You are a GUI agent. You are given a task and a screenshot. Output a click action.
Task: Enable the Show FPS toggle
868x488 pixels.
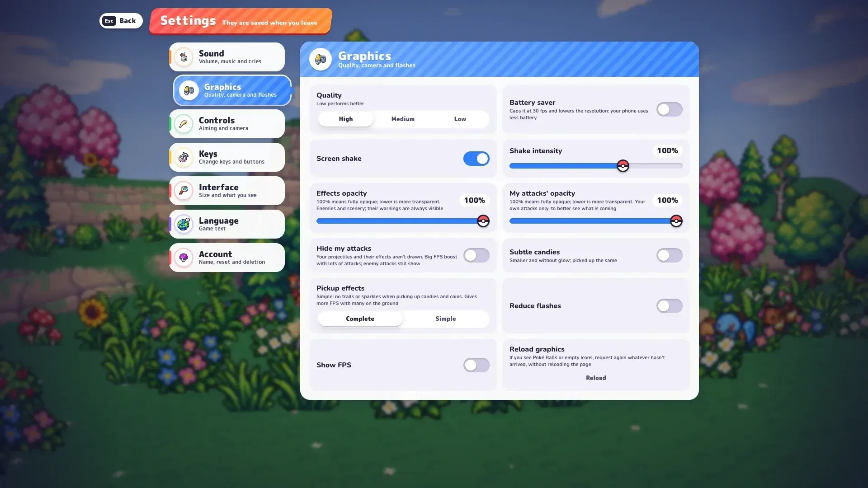click(x=476, y=365)
